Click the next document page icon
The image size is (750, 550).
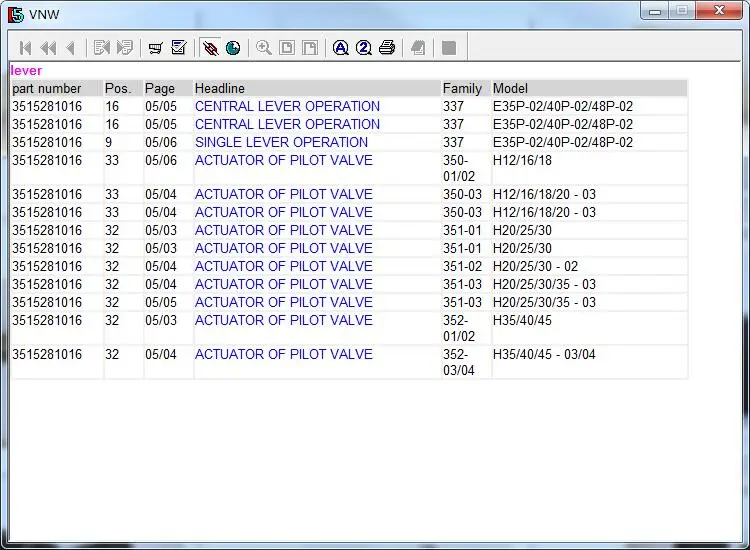tap(125, 48)
